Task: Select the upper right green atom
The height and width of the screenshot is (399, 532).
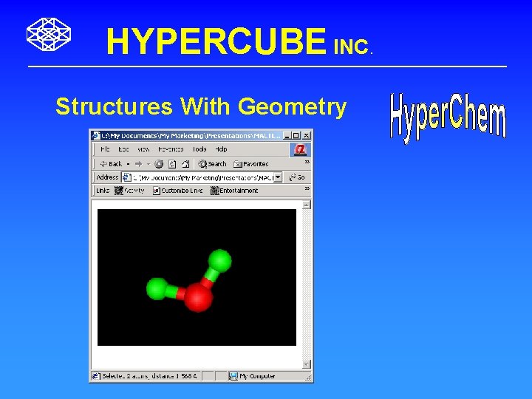Action: (220, 261)
